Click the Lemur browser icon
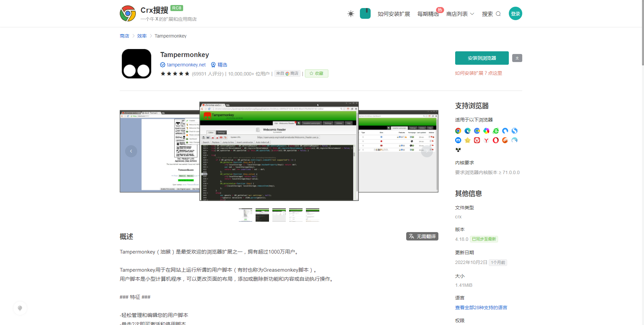Screen dimensions: 644x325 point(458,150)
